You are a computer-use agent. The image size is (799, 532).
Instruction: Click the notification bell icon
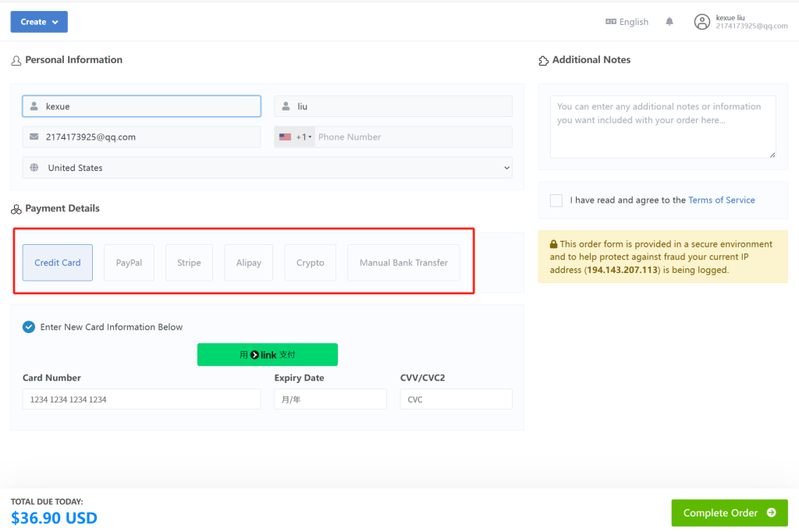669,22
